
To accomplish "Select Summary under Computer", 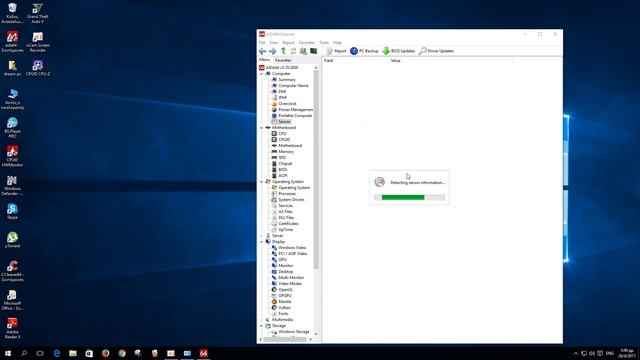I will click(287, 80).
